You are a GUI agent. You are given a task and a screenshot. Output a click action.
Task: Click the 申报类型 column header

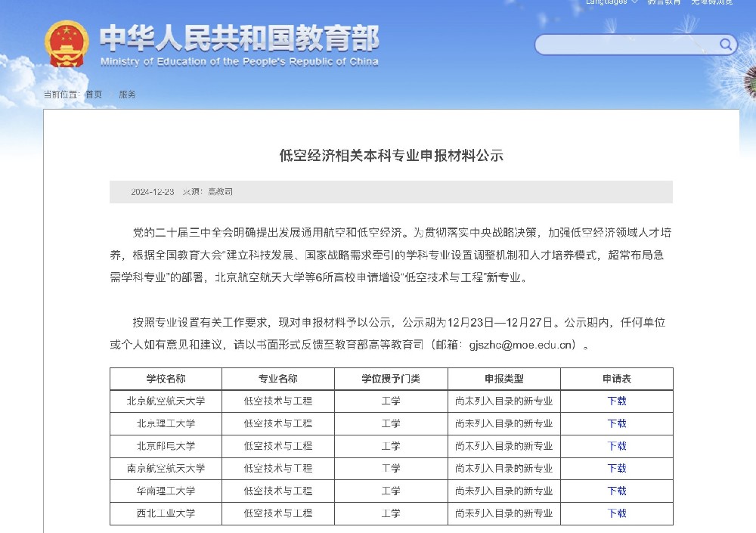503,379
